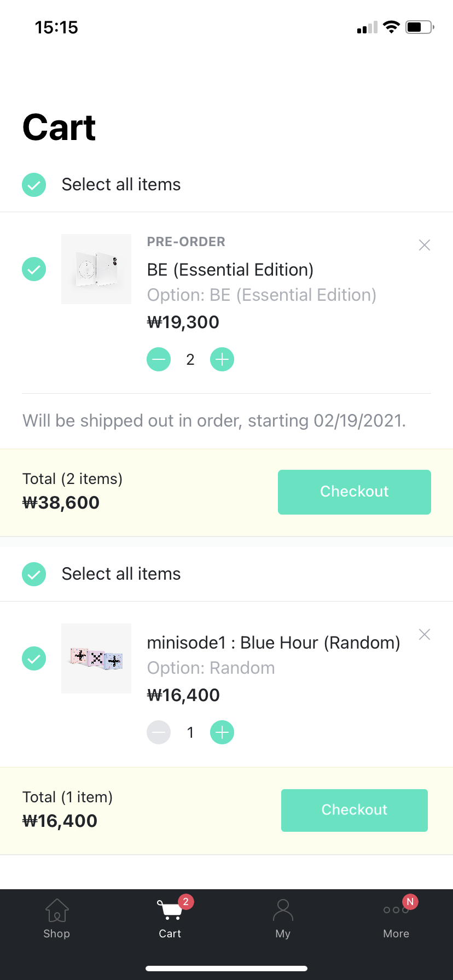This screenshot has width=453, height=980.
Task: Open the More tab with notification badge
Action: 397,919
